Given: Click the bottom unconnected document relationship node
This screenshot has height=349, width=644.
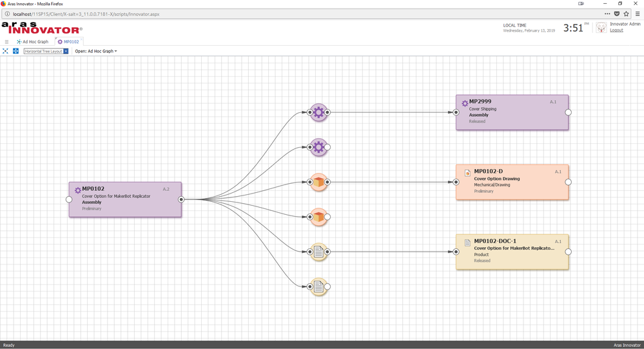Looking at the screenshot, I should tap(318, 286).
